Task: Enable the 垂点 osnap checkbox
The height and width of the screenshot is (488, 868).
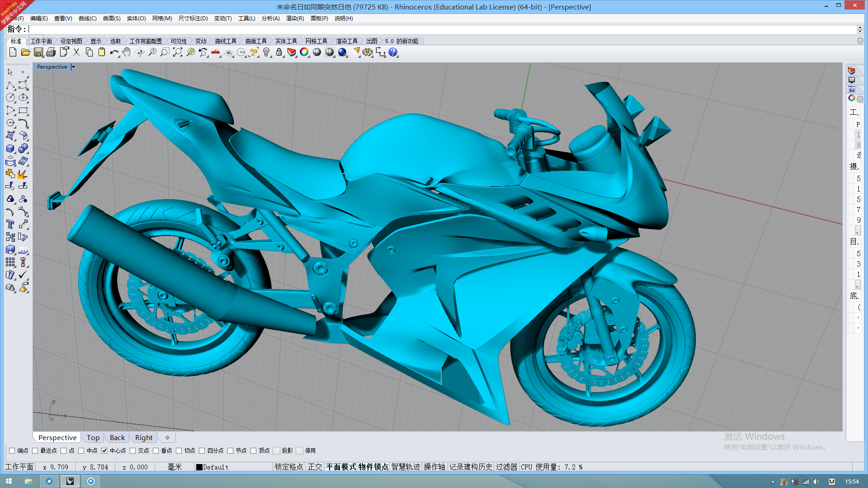Action: 156,450
